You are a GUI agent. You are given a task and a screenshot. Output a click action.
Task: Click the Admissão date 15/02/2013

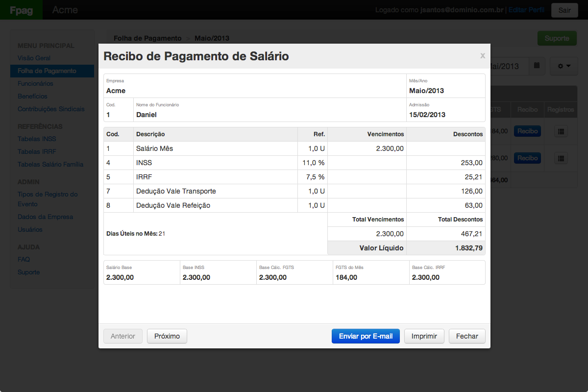click(x=427, y=115)
